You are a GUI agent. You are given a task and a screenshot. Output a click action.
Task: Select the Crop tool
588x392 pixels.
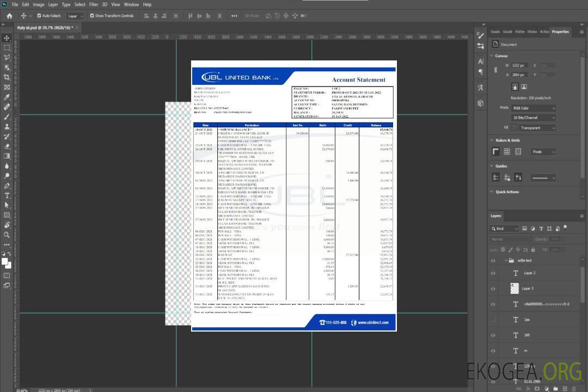[x=7, y=77]
